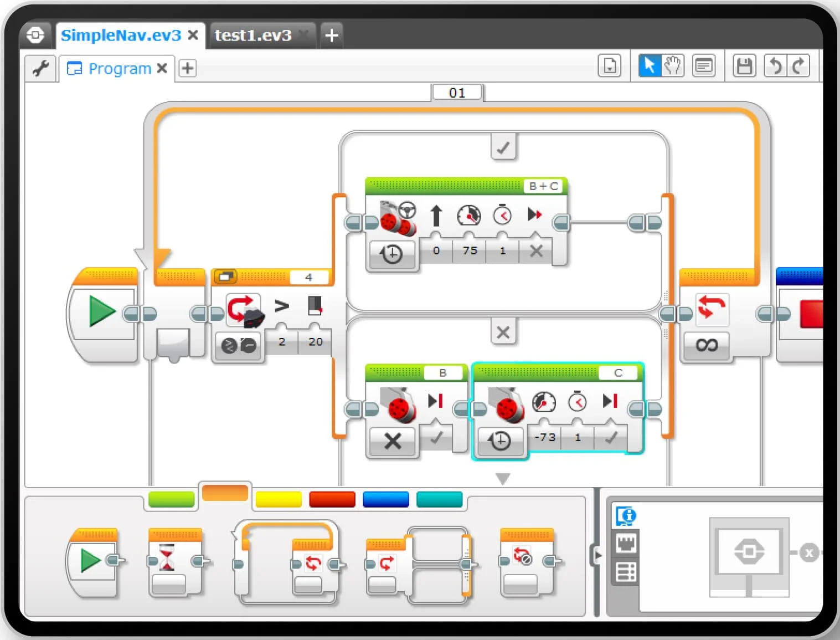
Task: Open Move Steering mode selector
Action: (392, 254)
